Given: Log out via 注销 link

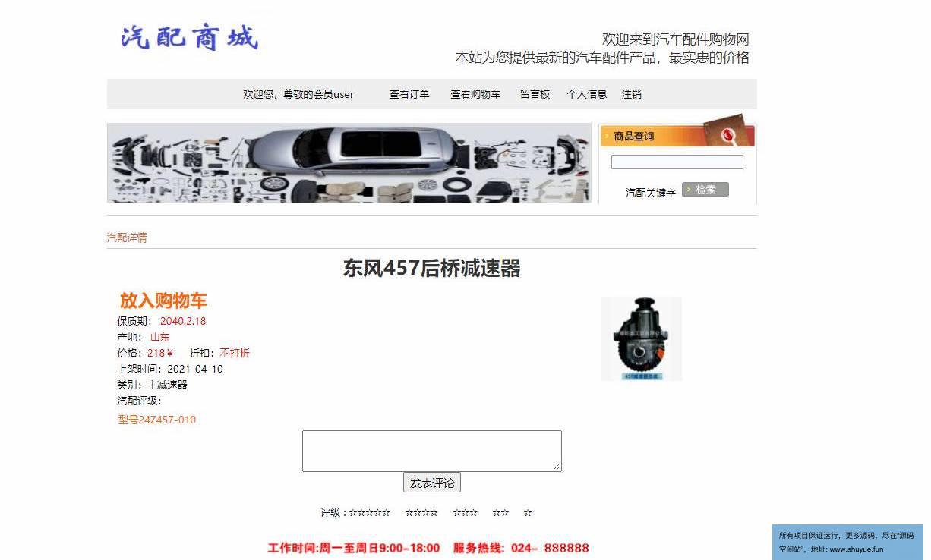Looking at the screenshot, I should click(x=632, y=94).
